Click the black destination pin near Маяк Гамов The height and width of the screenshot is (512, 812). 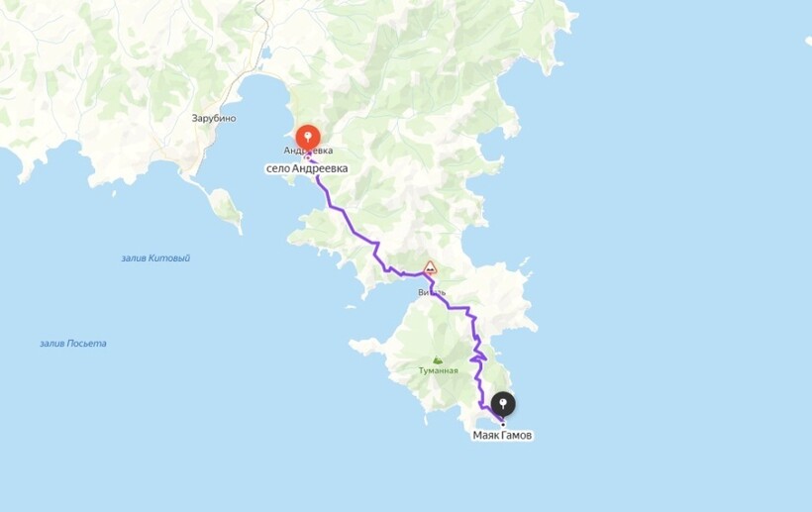coord(503,404)
